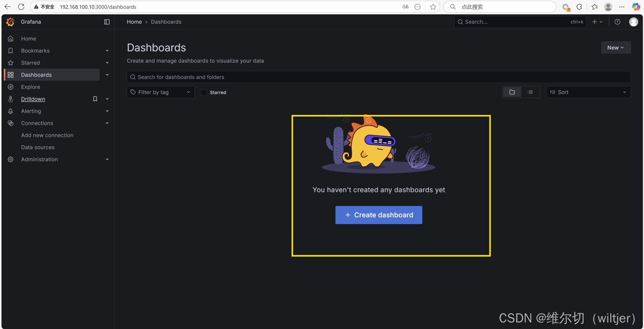Open browser favorites list icon

(x=594, y=7)
